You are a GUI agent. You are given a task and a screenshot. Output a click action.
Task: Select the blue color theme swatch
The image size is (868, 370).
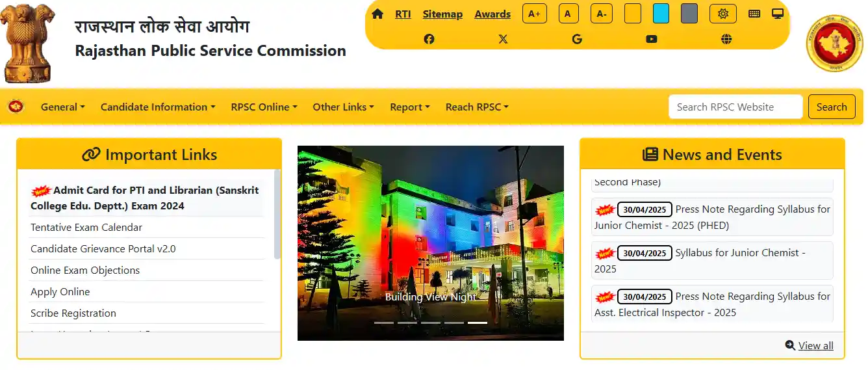pos(661,14)
